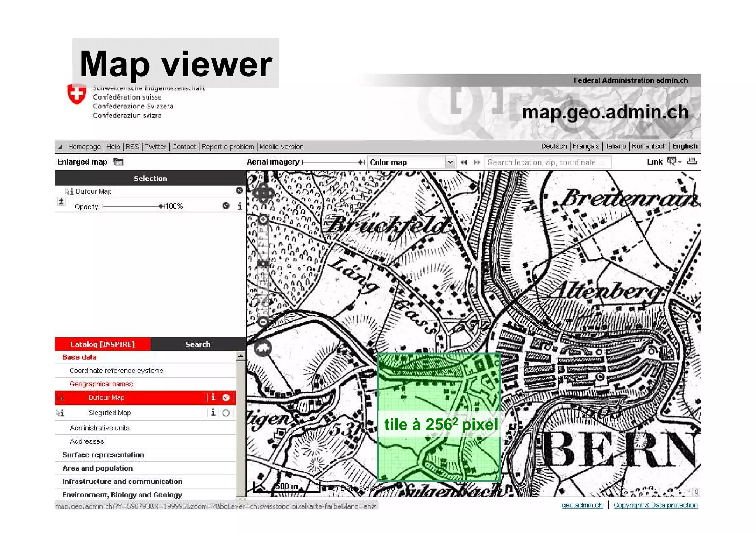Open Copyright & Data protection link
Image resolution: width=756 pixels, height=534 pixels.
point(656,505)
